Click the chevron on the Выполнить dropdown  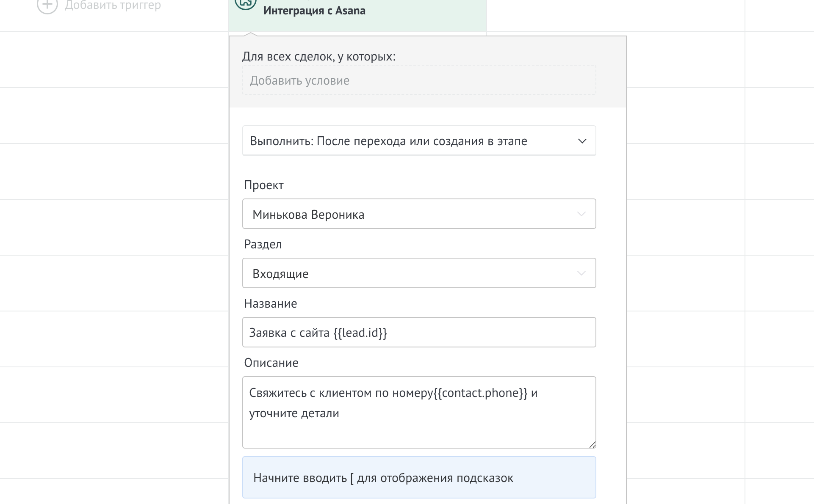click(583, 140)
